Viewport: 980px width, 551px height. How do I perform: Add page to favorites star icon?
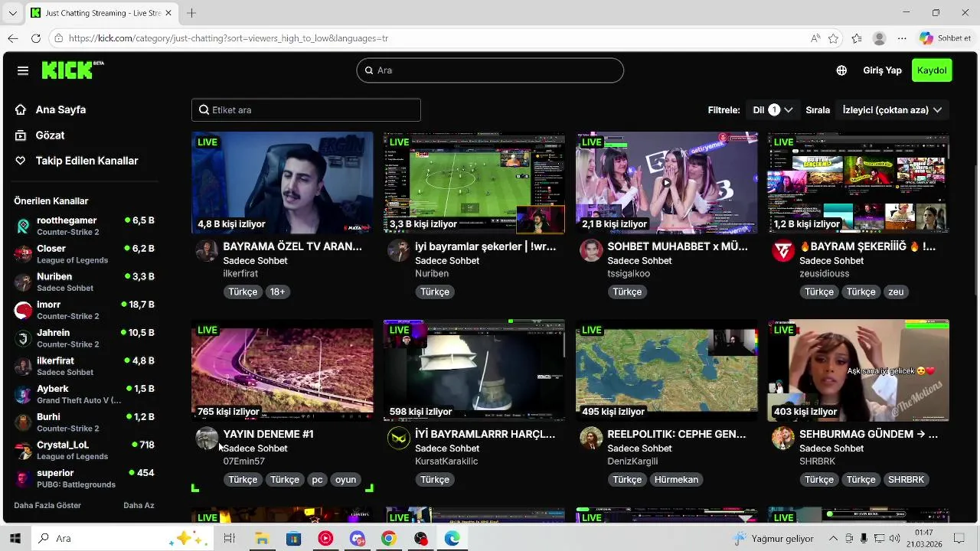[834, 38]
